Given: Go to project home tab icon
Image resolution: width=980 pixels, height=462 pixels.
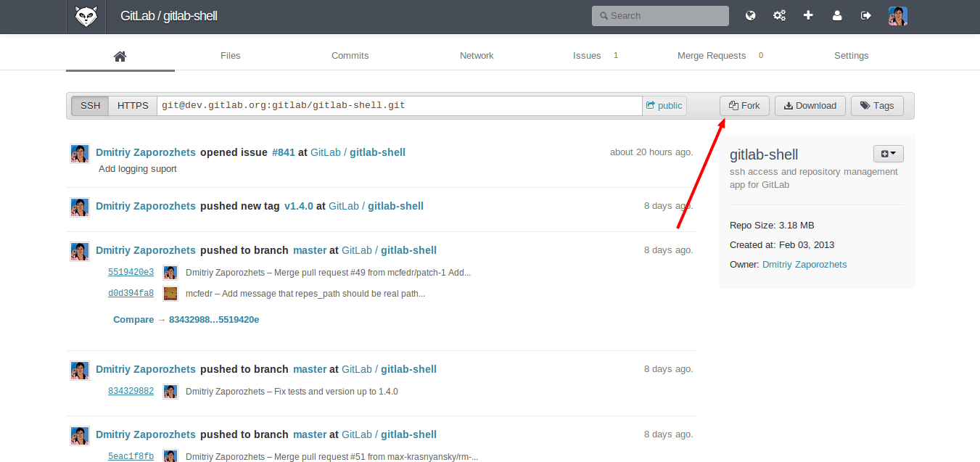Looking at the screenshot, I should pos(120,56).
